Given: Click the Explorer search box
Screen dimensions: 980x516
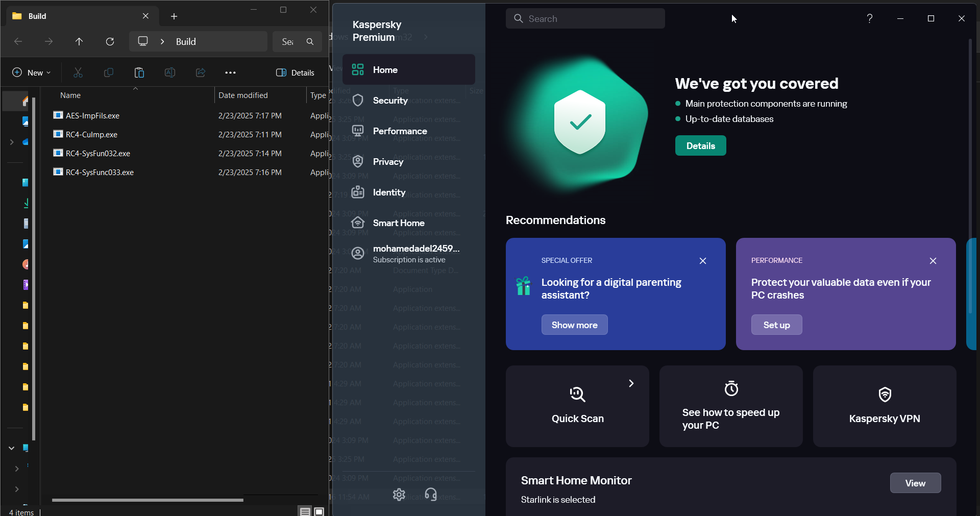Looking at the screenshot, I should tap(297, 41).
